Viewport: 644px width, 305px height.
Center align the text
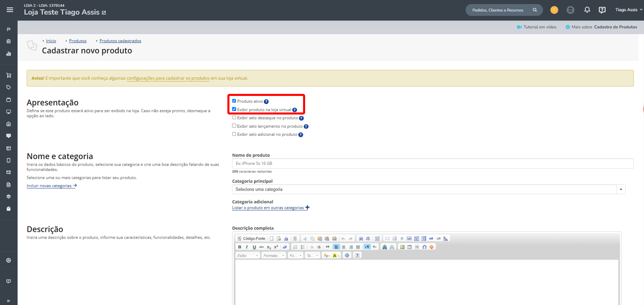pyautogui.click(x=344, y=247)
